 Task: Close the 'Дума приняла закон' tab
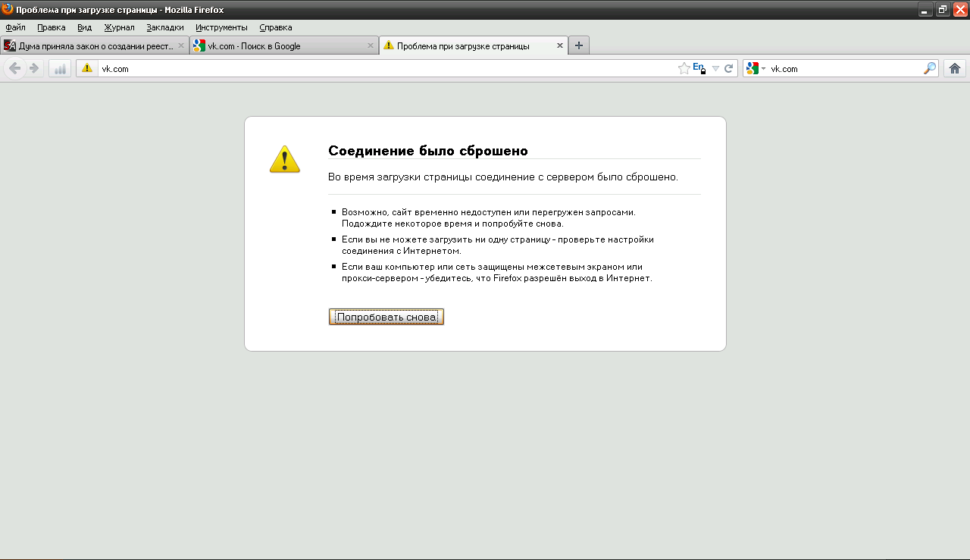[x=181, y=45]
